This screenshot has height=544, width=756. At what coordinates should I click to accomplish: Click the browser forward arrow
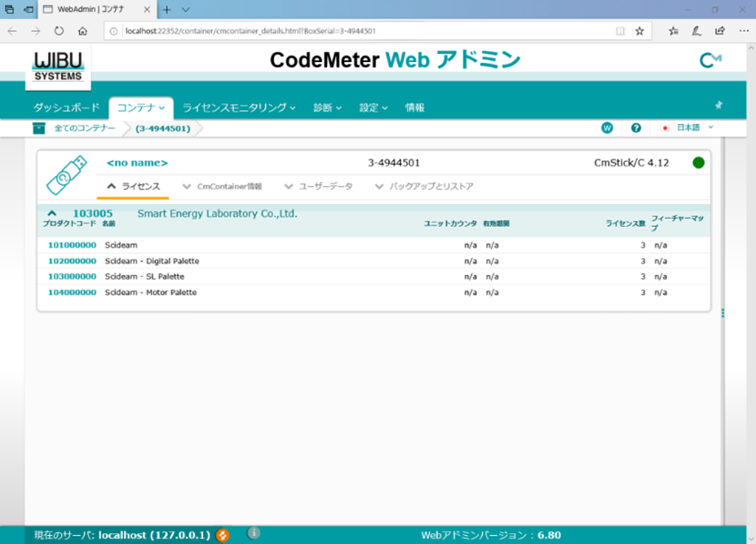36,31
